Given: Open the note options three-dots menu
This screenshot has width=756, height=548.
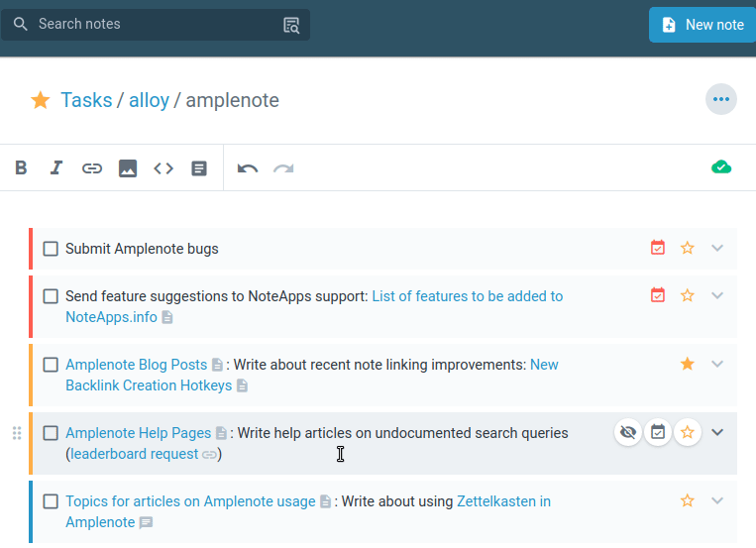Looking at the screenshot, I should [x=720, y=99].
